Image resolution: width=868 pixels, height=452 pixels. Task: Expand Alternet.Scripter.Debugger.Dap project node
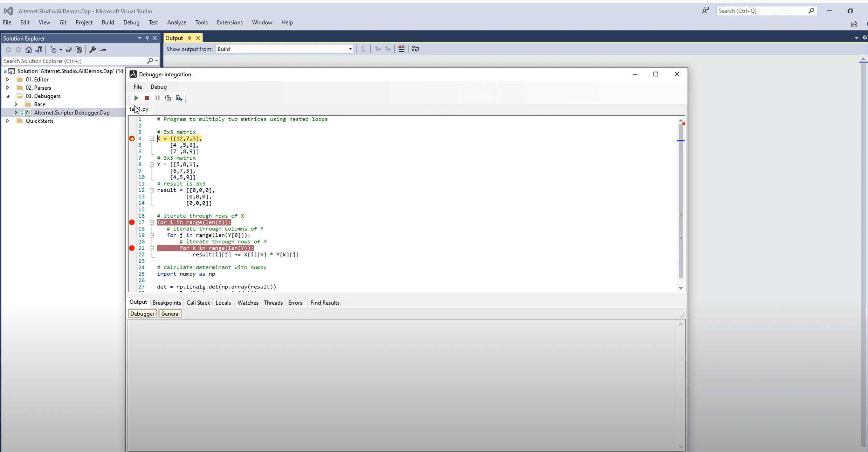click(16, 113)
